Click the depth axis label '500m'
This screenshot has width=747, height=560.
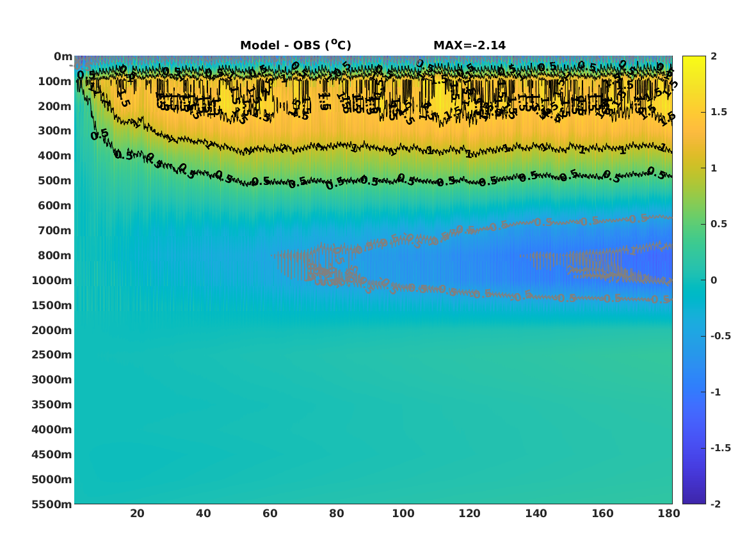[55, 181]
